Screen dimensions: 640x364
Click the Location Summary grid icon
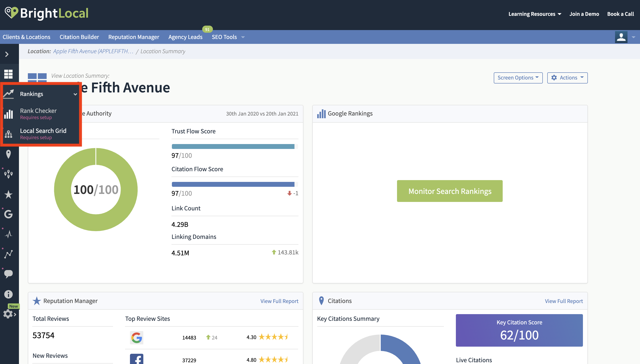37,77
